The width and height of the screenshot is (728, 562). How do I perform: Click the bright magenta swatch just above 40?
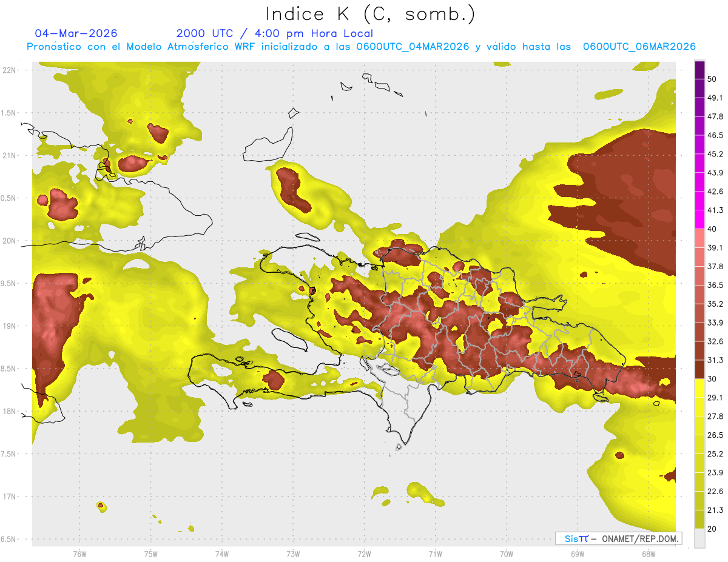click(699, 219)
